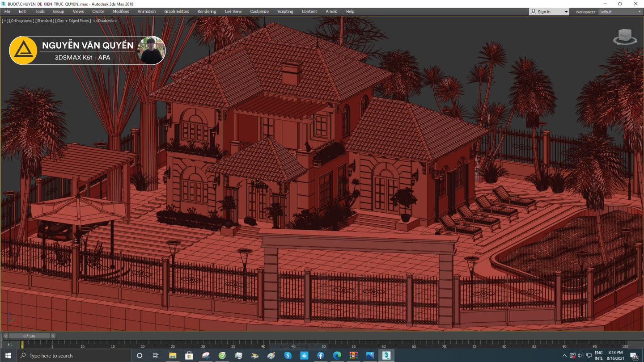Open the mini curve editor icon beside timeline

[9, 344]
